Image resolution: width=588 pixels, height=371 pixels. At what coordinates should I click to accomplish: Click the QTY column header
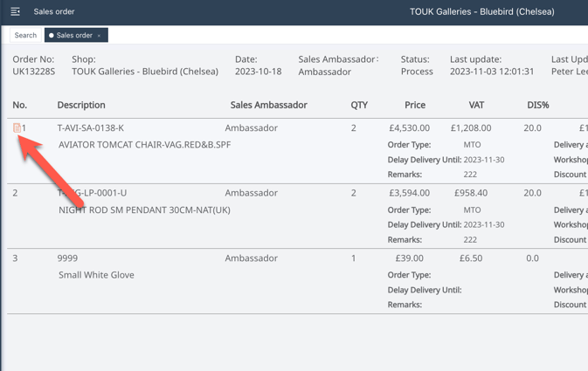[359, 105]
